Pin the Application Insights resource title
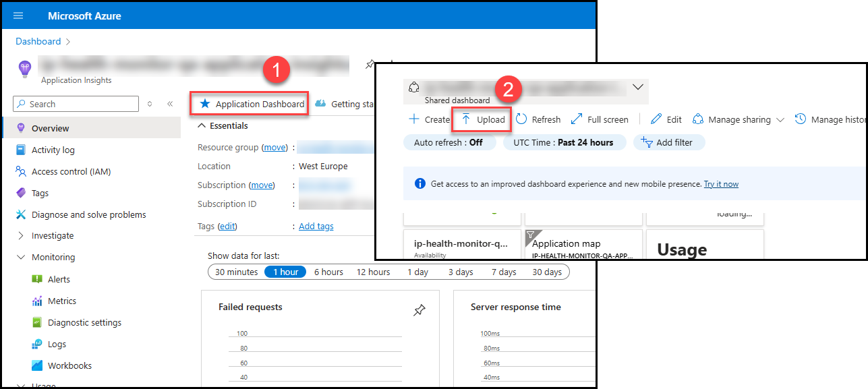Image resolution: width=868 pixels, height=389 pixels. (370, 65)
